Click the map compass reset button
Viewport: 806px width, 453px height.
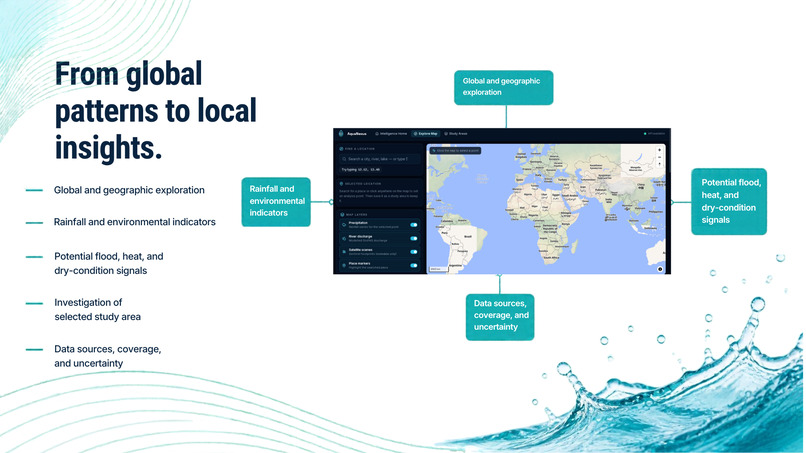click(x=660, y=165)
